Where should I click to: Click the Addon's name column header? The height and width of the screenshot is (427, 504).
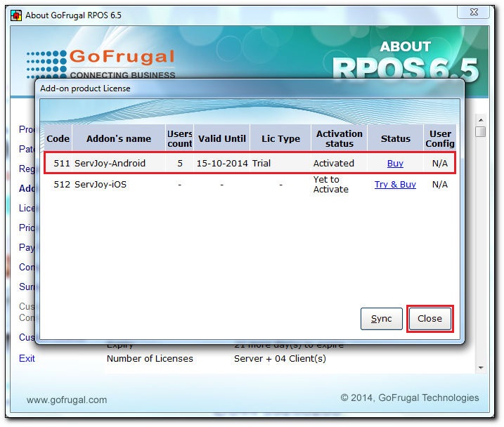119,138
